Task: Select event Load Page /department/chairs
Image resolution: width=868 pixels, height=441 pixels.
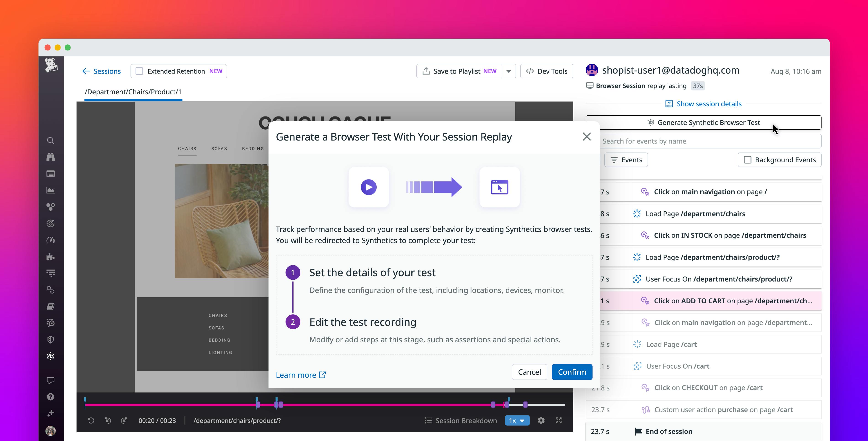Action: tap(710, 213)
